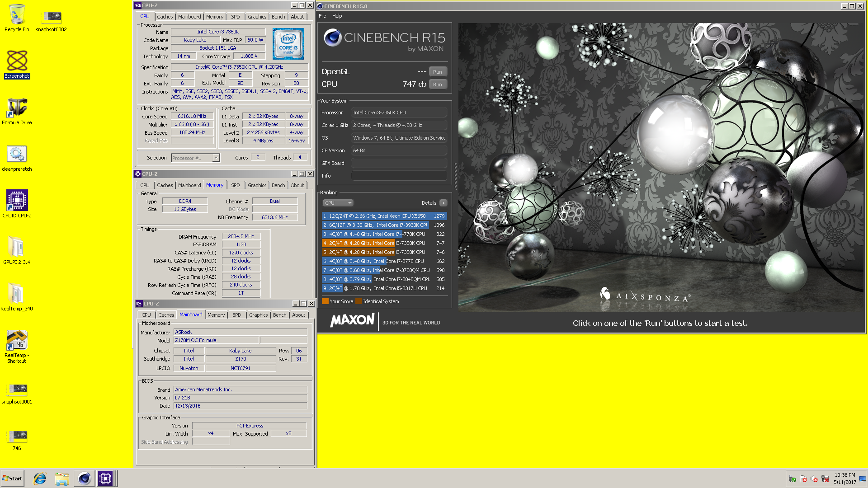The width and height of the screenshot is (868, 488).
Task: Select the Screenshot desktop icon
Action: pos(17,64)
